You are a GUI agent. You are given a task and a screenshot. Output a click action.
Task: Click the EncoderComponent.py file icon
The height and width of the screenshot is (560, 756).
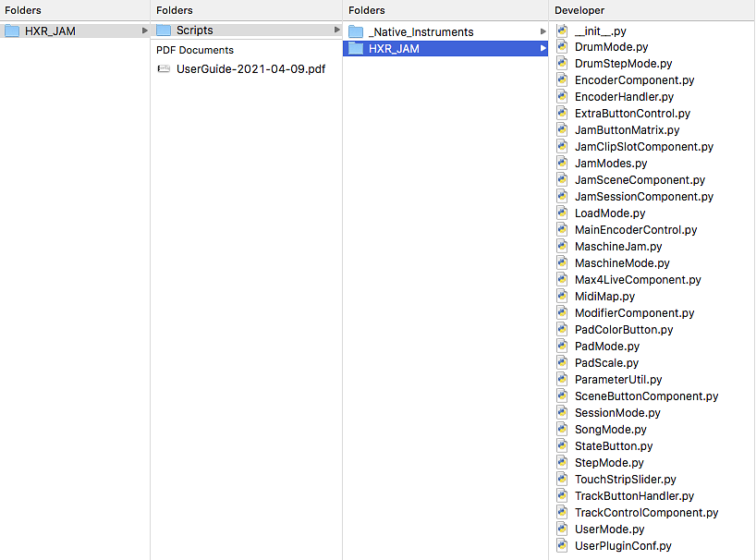point(562,80)
